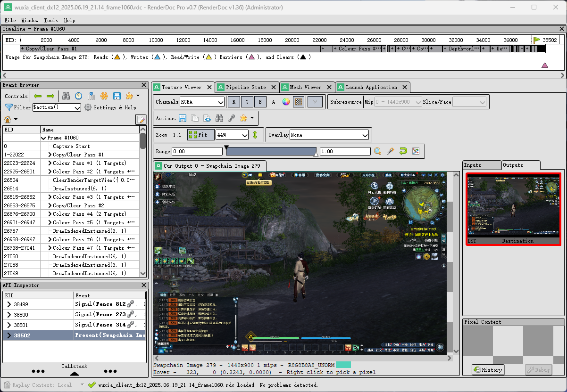Click the green flag at timeline end
Viewport: 567px width, 392px height.
click(x=537, y=40)
